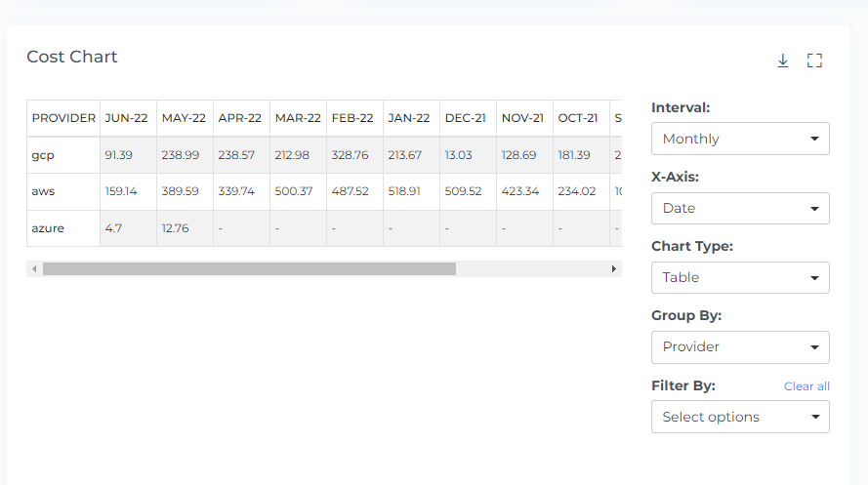Screen dimensions: 868x485
Task: Click the PROVIDER column header
Action: pos(63,118)
